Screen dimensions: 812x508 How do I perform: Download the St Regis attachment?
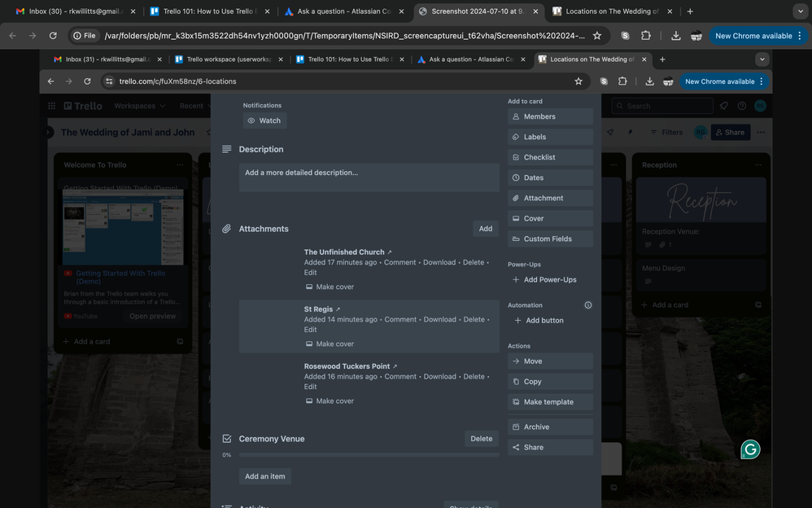[x=439, y=318]
